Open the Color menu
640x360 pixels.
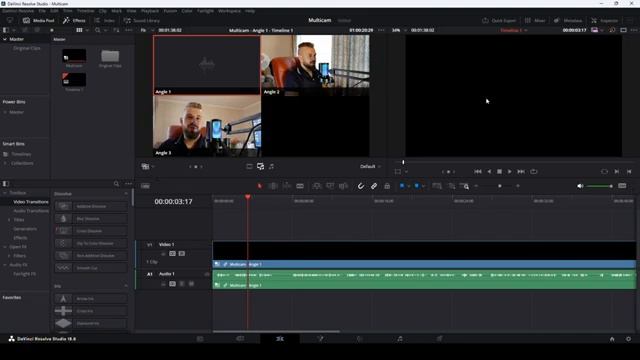pos(187,11)
